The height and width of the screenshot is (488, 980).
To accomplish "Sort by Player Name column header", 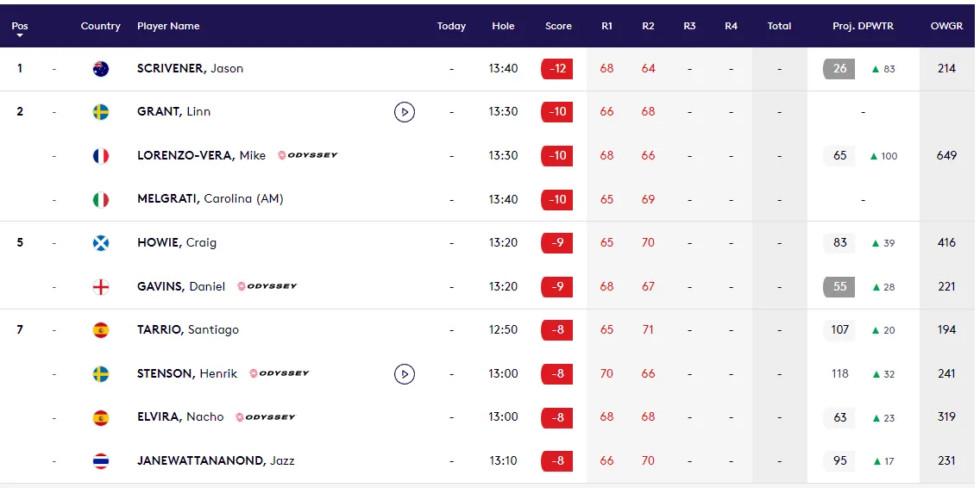I will tap(168, 26).
